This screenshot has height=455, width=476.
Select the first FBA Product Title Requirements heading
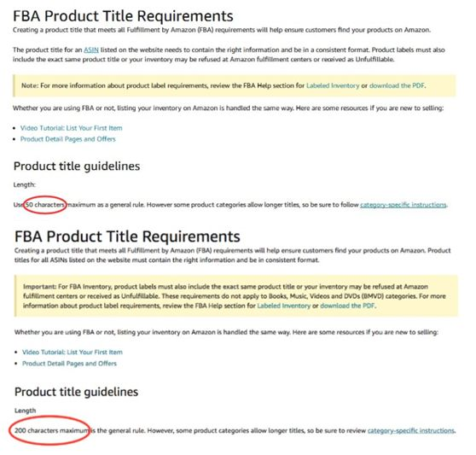coord(123,16)
